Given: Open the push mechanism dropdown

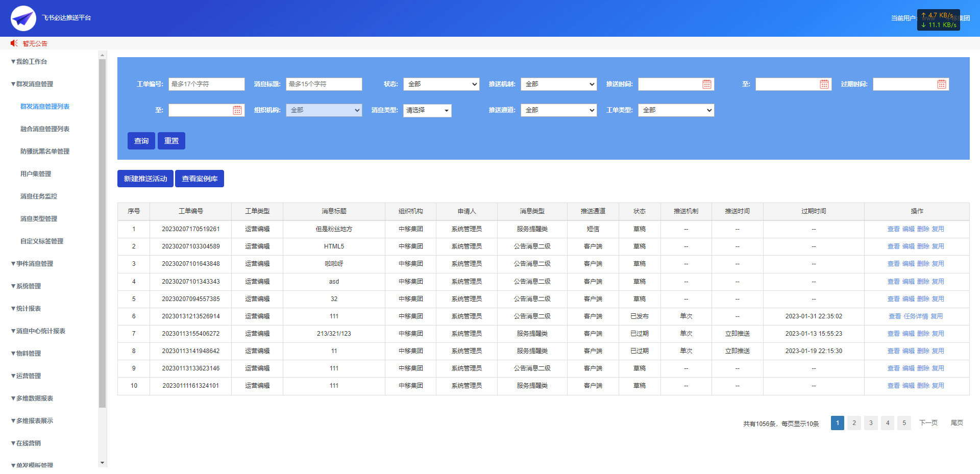Looking at the screenshot, I should [x=558, y=84].
